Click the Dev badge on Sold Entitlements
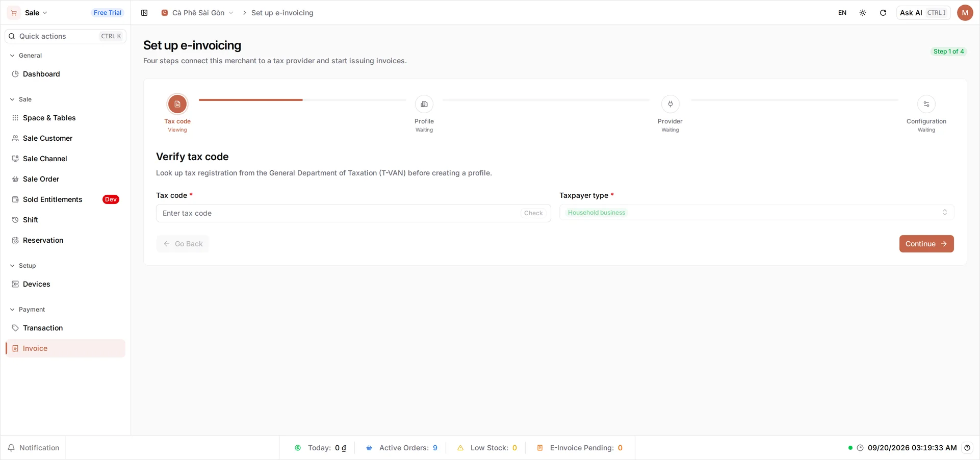The height and width of the screenshot is (460, 980). coord(111,199)
